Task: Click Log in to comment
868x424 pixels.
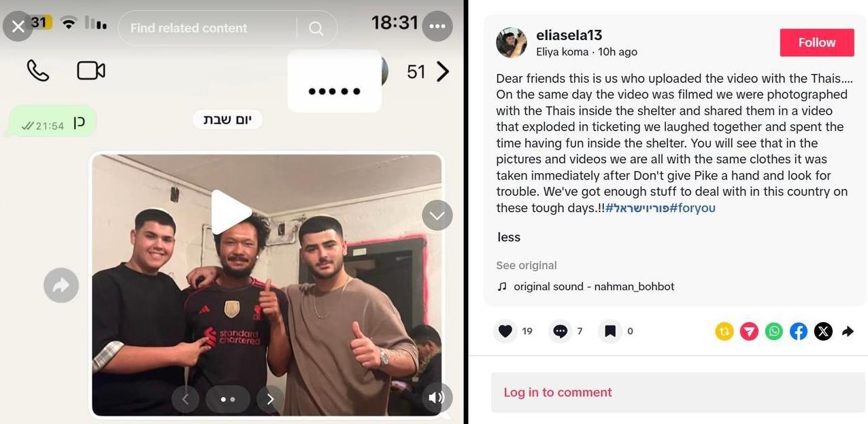Action: click(558, 392)
